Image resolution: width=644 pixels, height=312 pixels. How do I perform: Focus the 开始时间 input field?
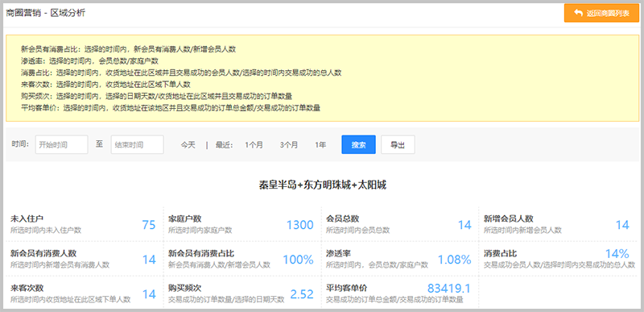[62, 144]
